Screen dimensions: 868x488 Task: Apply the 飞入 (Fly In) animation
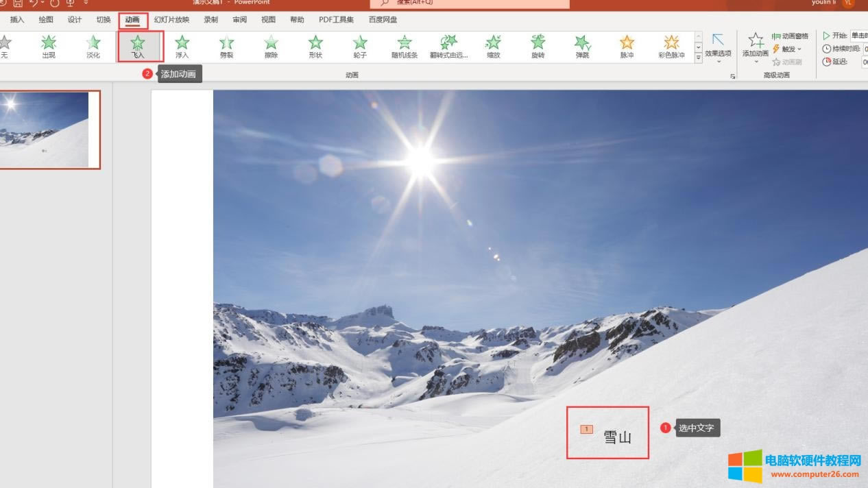pyautogui.click(x=138, y=47)
